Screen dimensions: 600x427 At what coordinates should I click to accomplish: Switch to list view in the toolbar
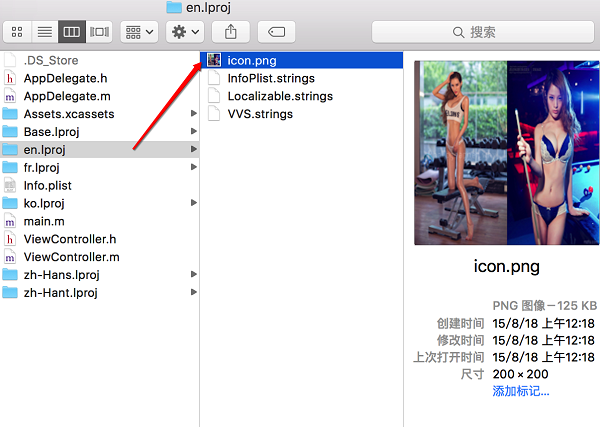pyautogui.click(x=45, y=32)
